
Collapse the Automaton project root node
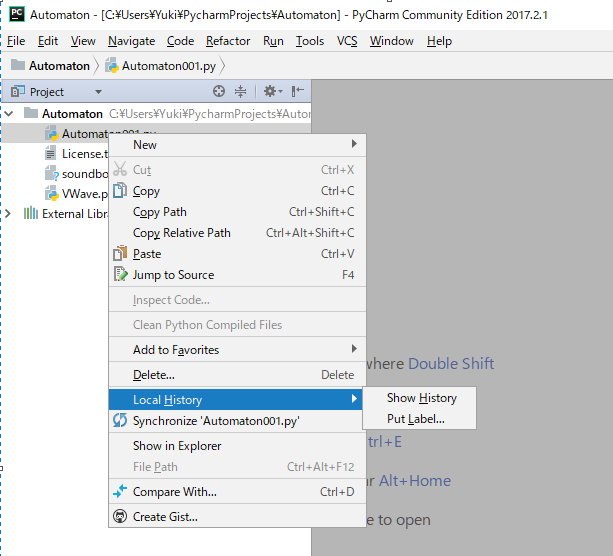pyautogui.click(x=9, y=113)
